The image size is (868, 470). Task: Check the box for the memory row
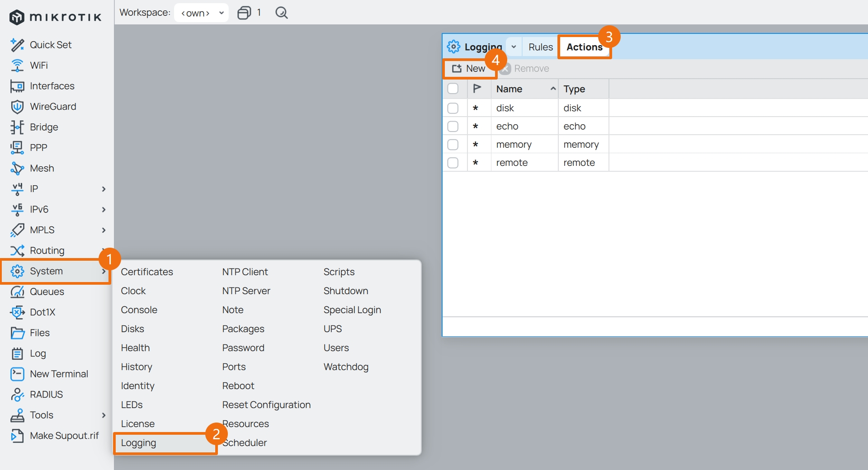(453, 145)
